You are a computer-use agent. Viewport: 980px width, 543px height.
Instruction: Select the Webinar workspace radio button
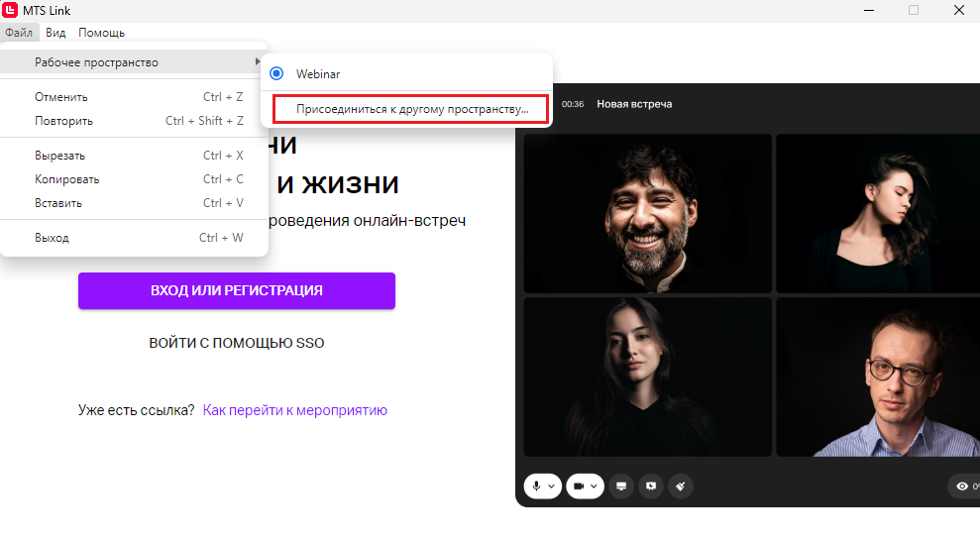click(x=276, y=73)
